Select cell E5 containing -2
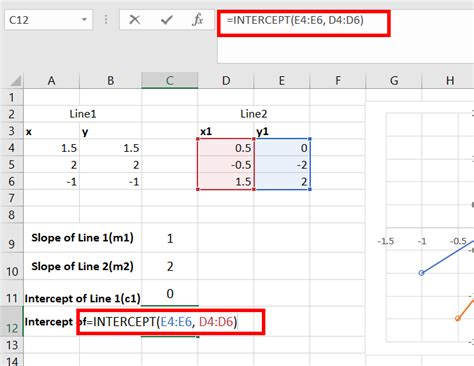The image size is (474, 366). (x=282, y=164)
